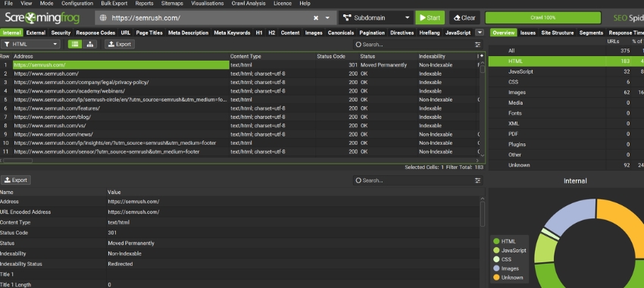
Task: Click the upper Export button
Action: coord(120,45)
